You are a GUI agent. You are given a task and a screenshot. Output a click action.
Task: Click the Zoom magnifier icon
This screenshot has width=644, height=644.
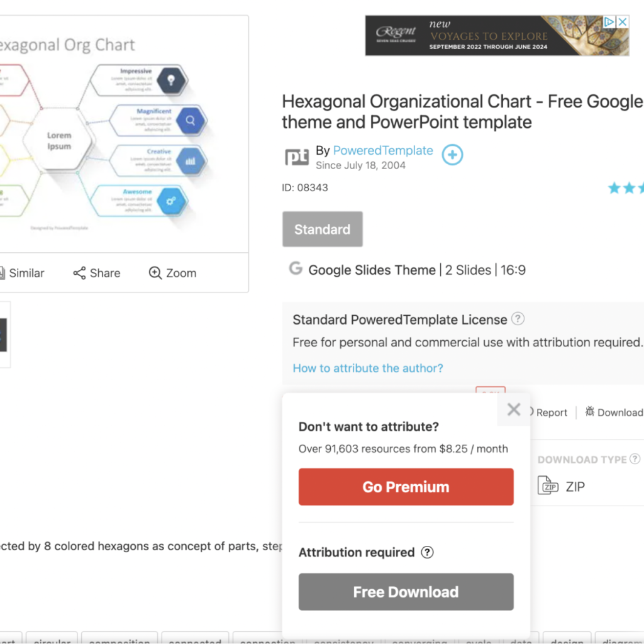(x=155, y=273)
